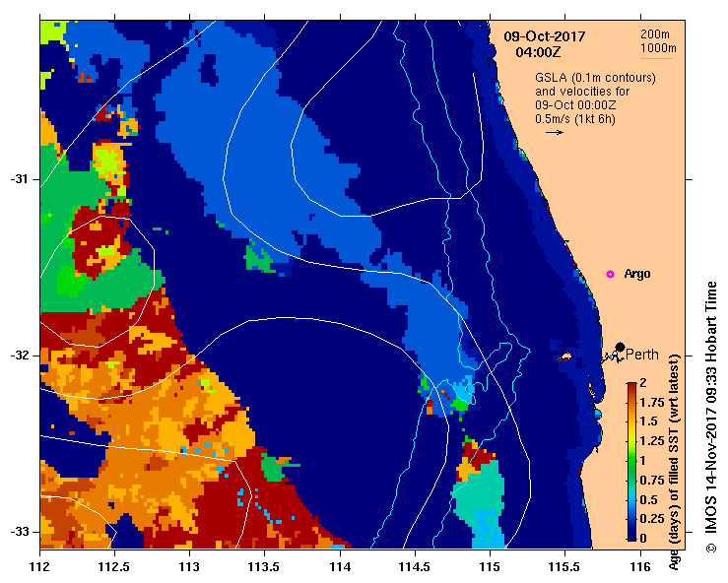Click the "Argo" label
728x583 pixels.
[x=637, y=274]
